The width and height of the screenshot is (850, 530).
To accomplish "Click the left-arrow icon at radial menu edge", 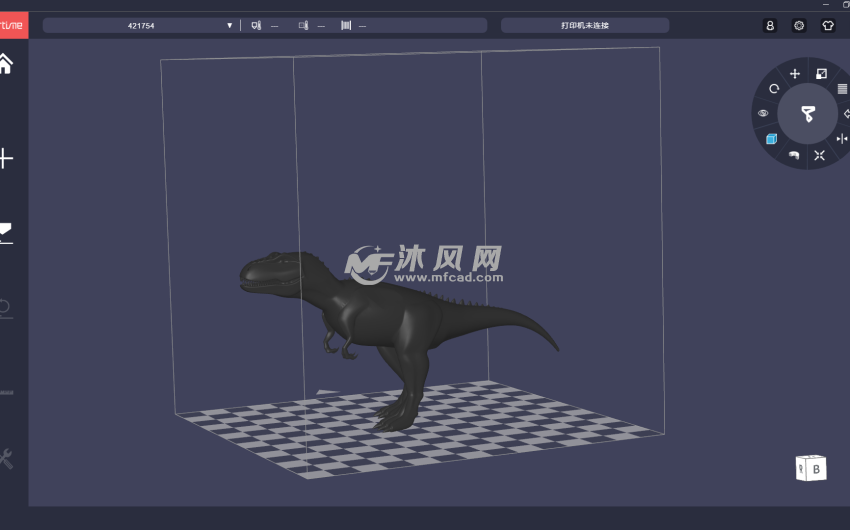I will tap(847, 114).
